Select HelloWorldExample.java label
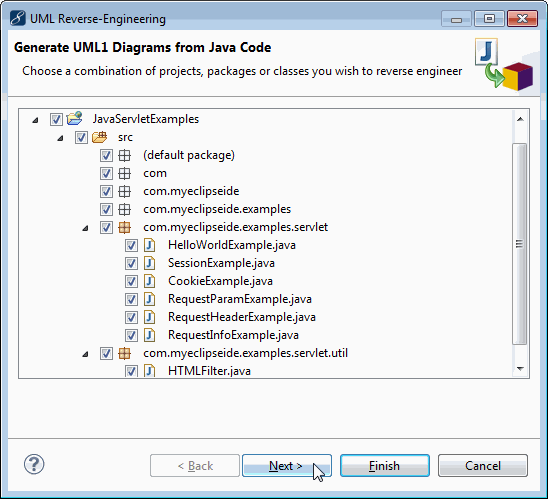548x499 pixels. pos(232,245)
